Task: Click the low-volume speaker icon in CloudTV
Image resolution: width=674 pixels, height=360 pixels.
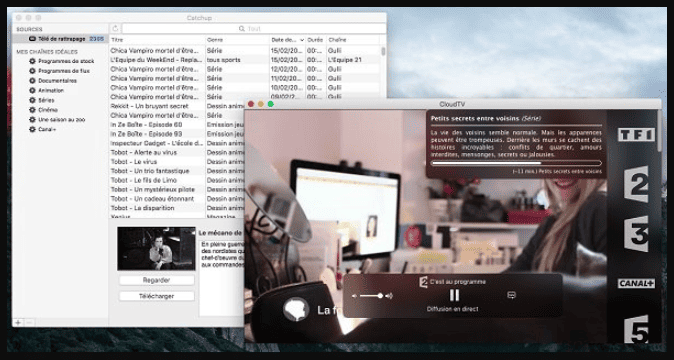Action: [x=354, y=296]
